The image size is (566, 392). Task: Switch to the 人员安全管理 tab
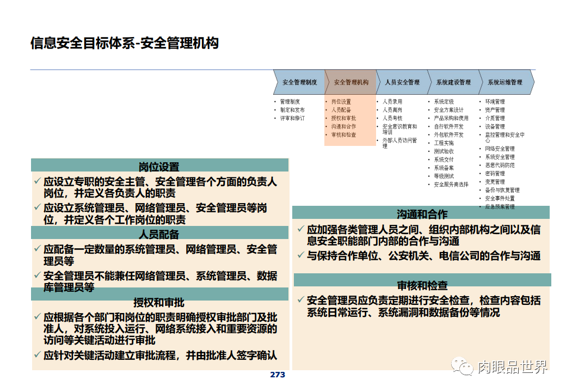point(403,82)
